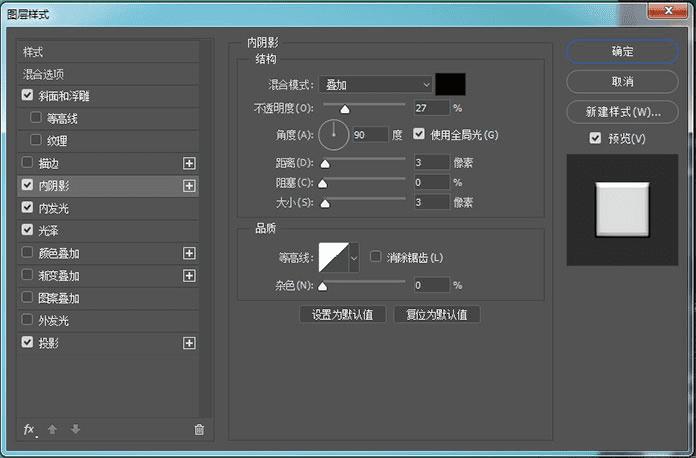Select the 样式 list item
The image size is (696, 458).
(x=108, y=52)
